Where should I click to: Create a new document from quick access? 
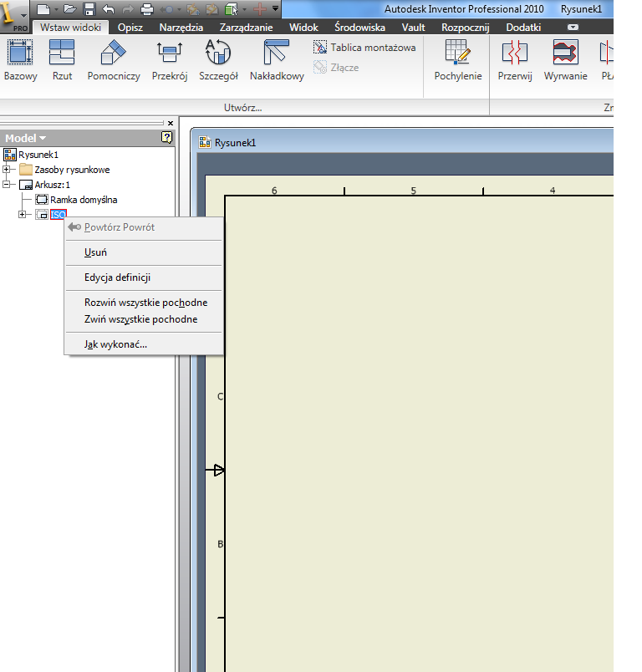[x=43, y=9]
